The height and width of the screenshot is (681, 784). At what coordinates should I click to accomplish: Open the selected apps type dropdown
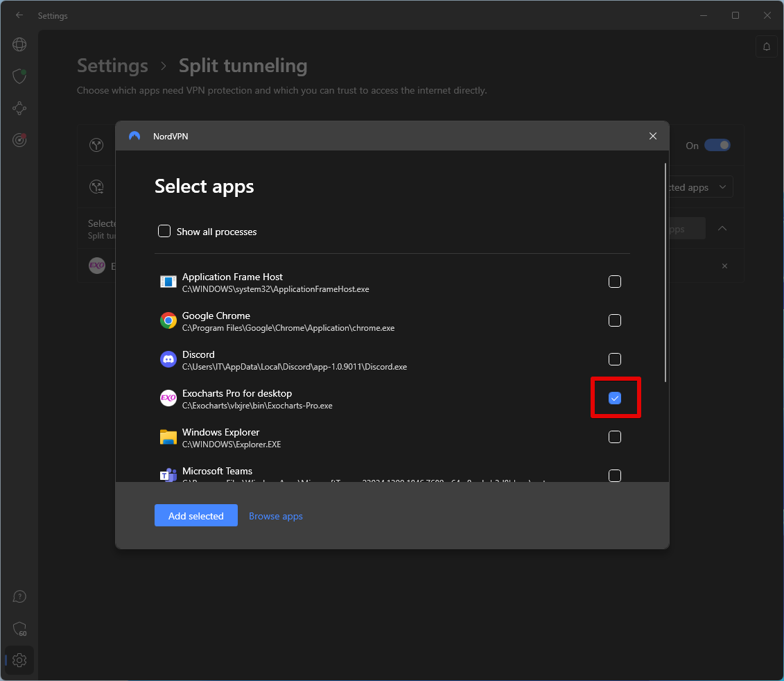pyautogui.click(x=701, y=187)
